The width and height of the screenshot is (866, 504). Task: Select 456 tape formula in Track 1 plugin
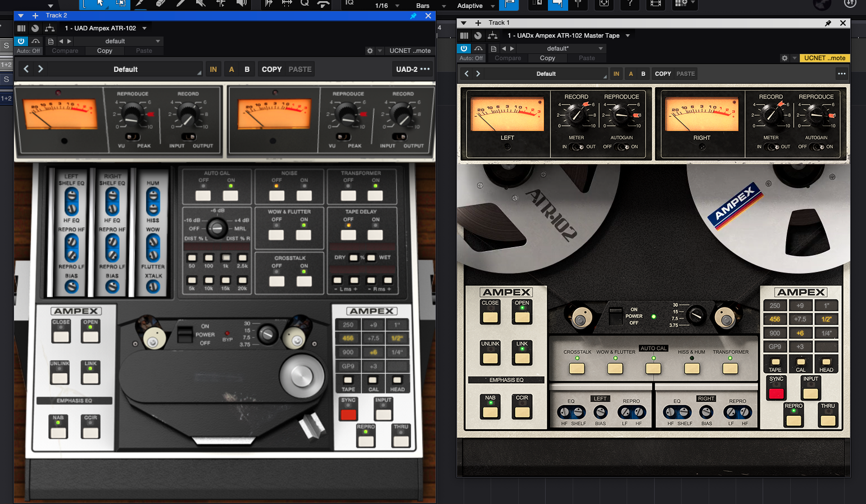[x=775, y=319]
